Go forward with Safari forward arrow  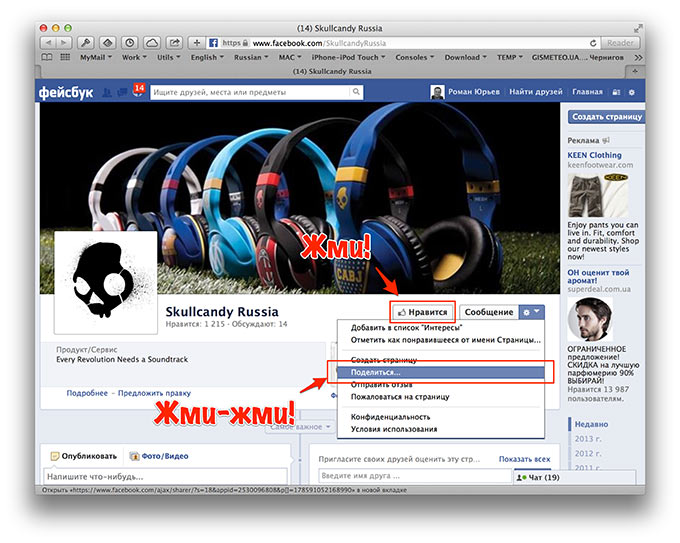pos(63,43)
